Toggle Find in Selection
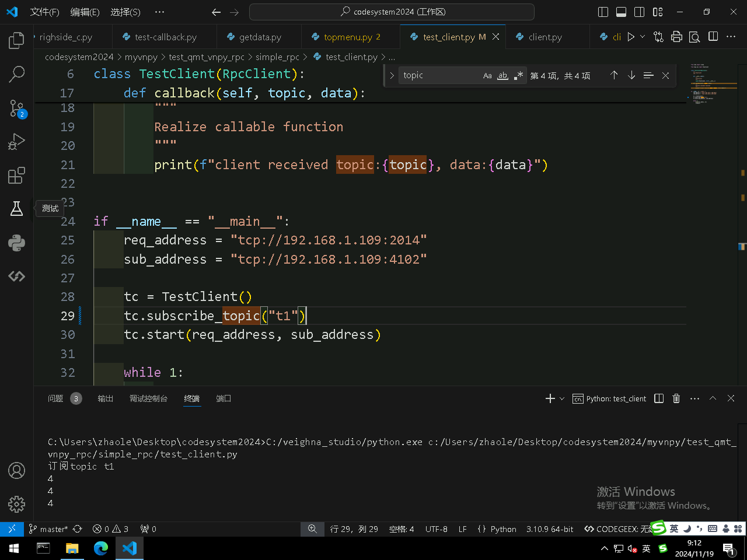Viewport: 747px width, 560px height. pyautogui.click(x=648, y=75)
